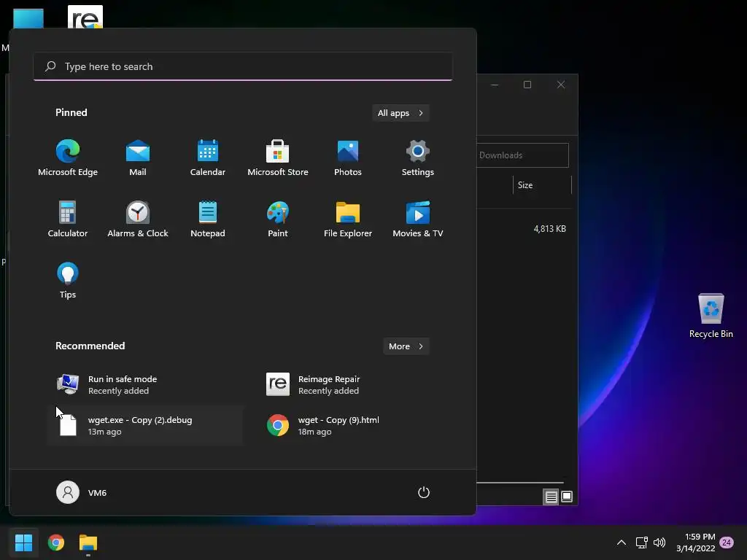The image size is (747, 560).
Task: Open Microsoft Store
Action: [x=278, y=158]
